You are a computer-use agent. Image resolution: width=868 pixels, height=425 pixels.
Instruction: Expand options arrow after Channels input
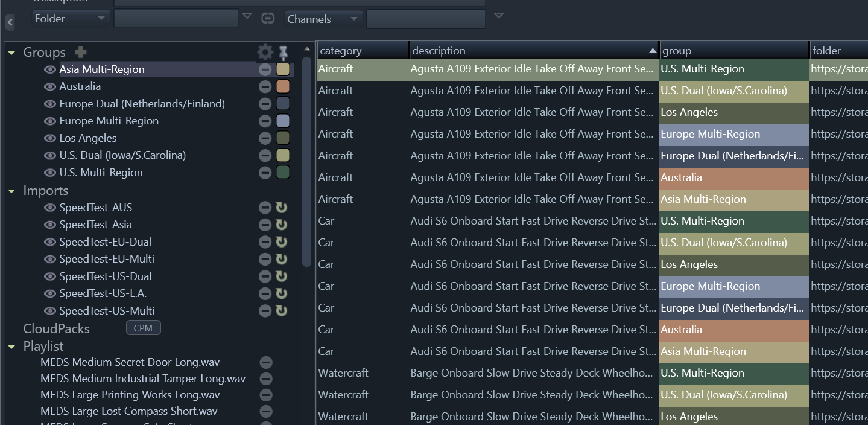pos(498,16)
